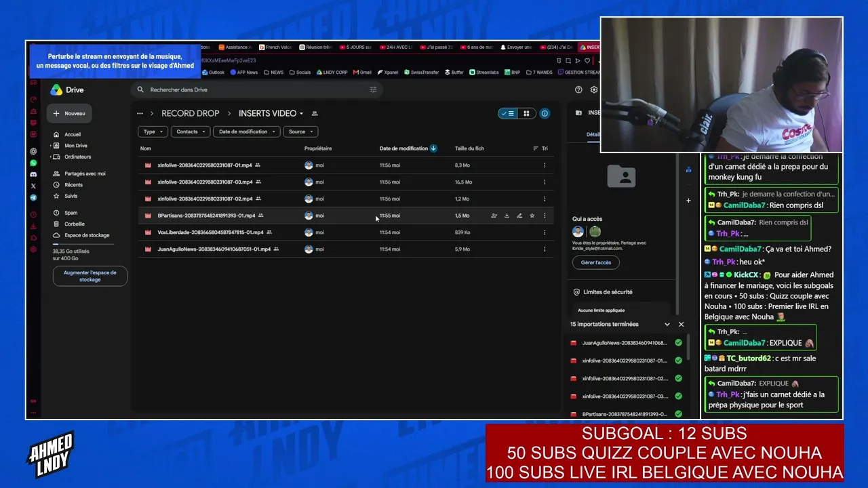Image resolution: width=868 pixels, height=488 pixels.
Task: Star the BPartisans file
Action: coord(532,216)
